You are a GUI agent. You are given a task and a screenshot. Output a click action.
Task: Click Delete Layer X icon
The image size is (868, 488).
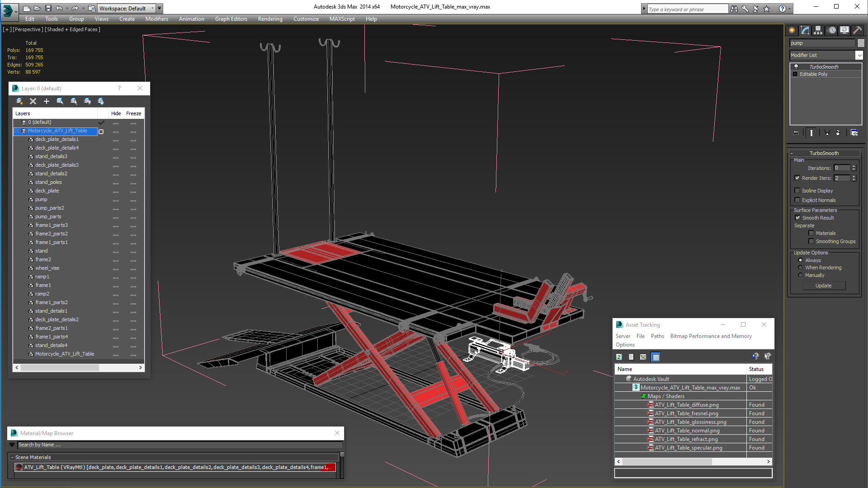[33, 101]
